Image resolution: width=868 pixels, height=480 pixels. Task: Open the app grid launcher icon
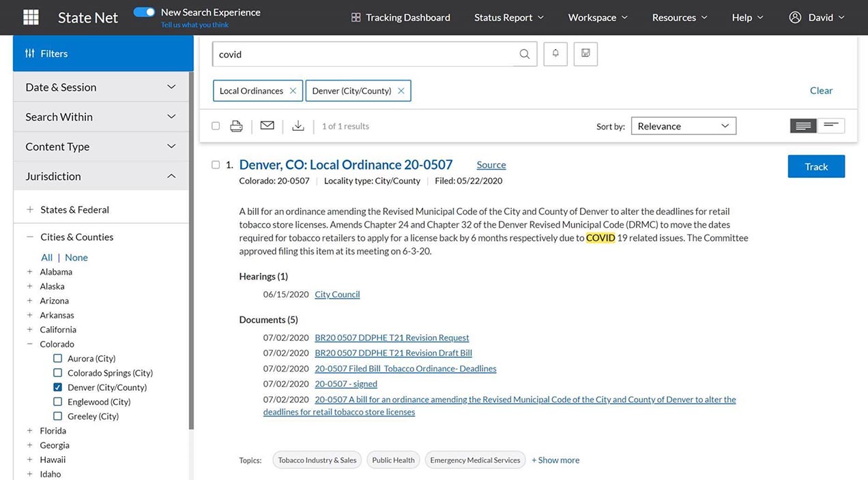(31, 17)
